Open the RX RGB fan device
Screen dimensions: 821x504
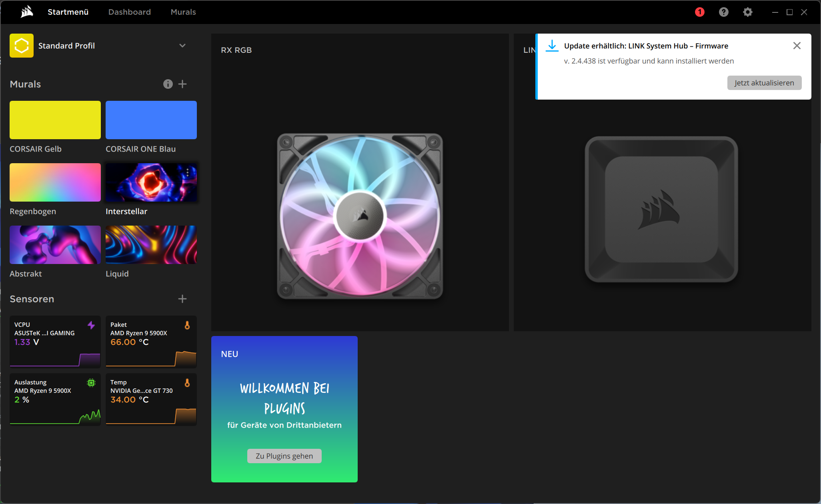(x=360, y=216)
